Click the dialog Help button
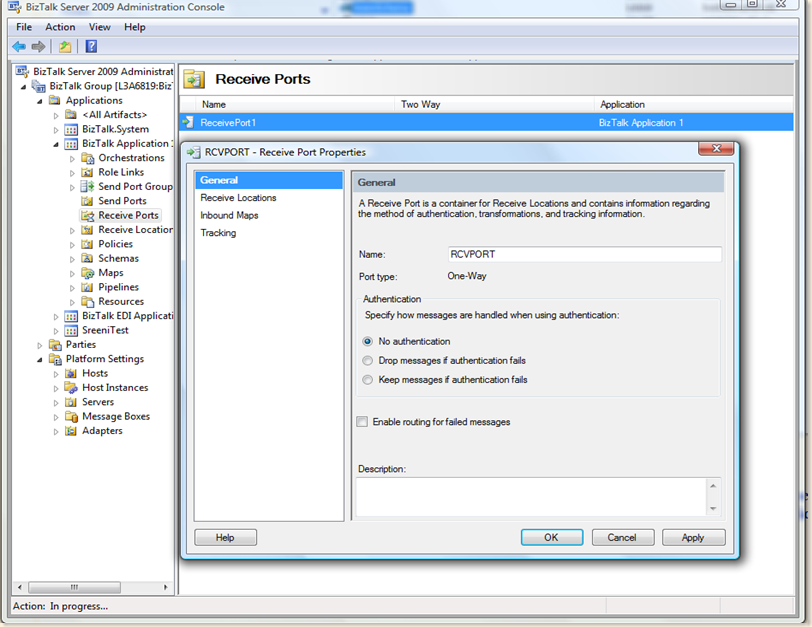 coord(225,537)
